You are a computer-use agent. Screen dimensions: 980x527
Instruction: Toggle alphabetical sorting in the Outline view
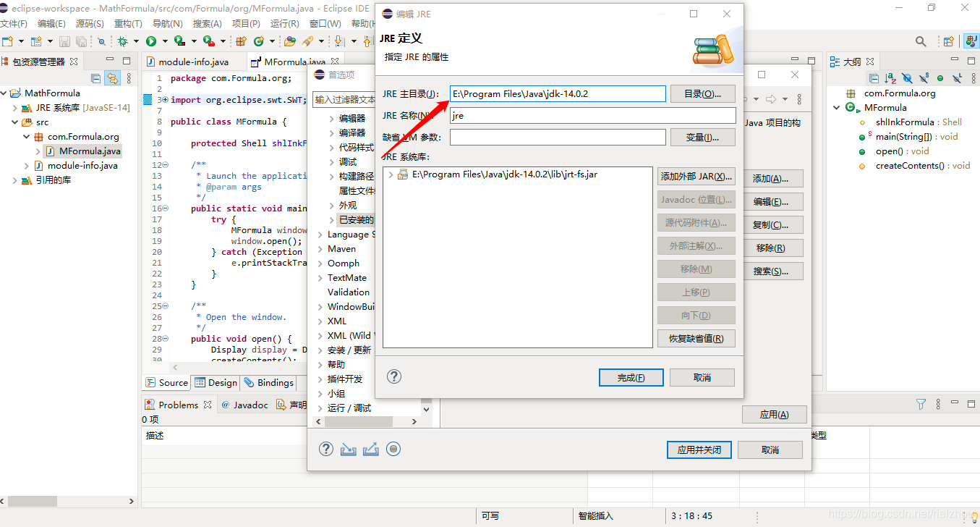click(890, 77)
